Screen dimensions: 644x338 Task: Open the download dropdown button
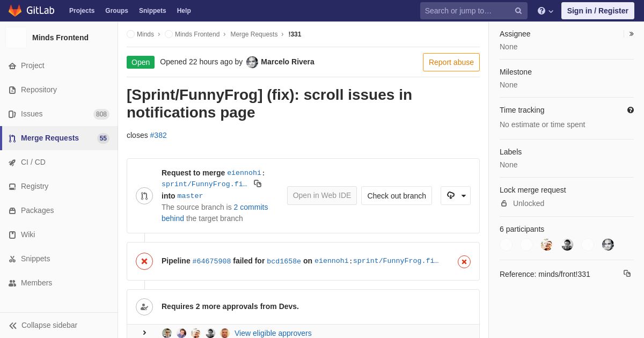tap(456, 196)
